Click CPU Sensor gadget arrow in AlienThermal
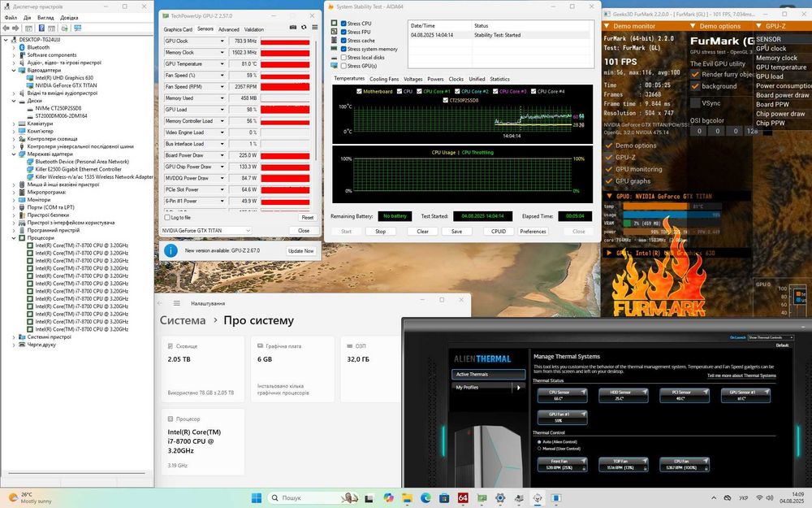Image resolution: width=812 pixels, height=508 pixels. (x=583, y=392)
